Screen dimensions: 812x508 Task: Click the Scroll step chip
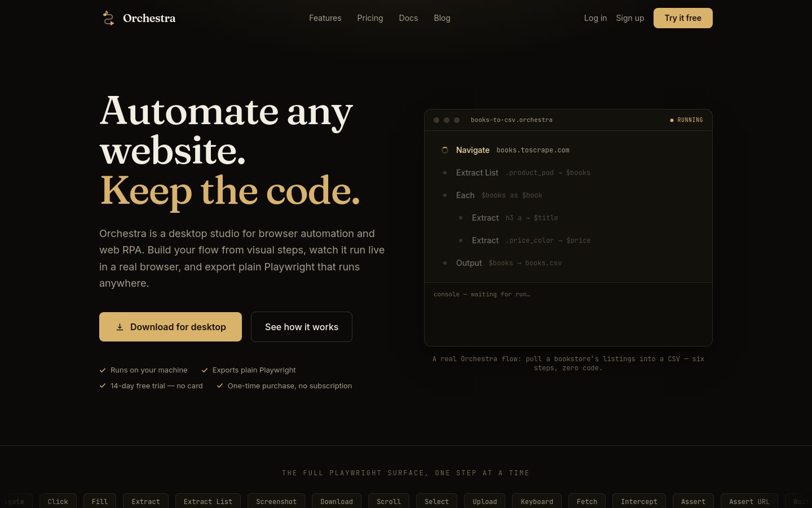pyautogui.click(x=389, y=501)
